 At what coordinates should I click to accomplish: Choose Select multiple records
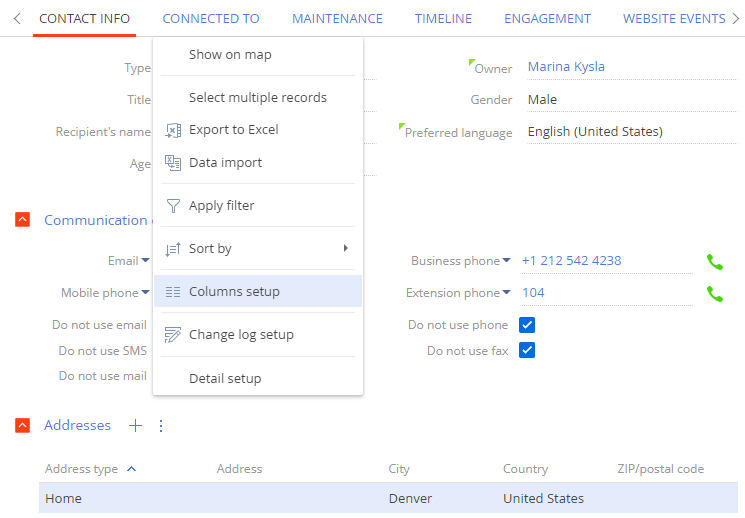258,97
